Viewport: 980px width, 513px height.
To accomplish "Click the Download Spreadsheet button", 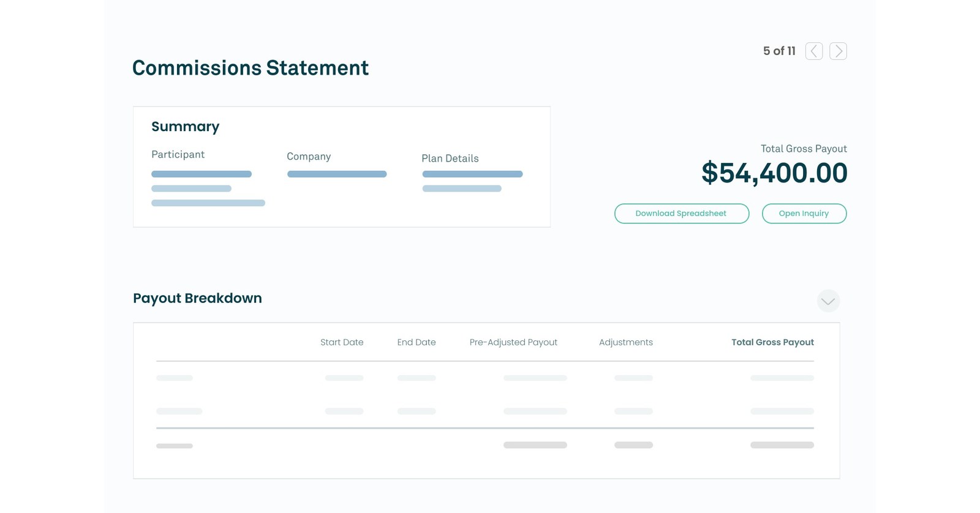I will pyautogui.click(x=681, y=213).
